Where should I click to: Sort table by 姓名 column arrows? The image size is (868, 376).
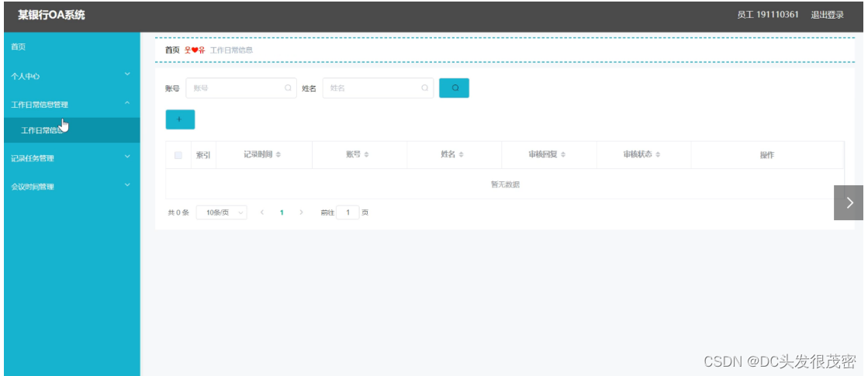coord(461,155)
